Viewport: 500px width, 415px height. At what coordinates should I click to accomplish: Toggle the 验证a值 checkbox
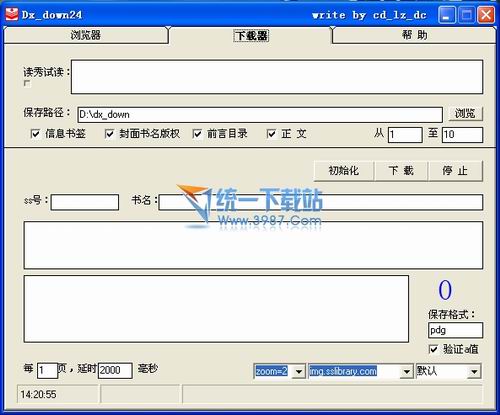pyautogui.click(x=433, y=349)
